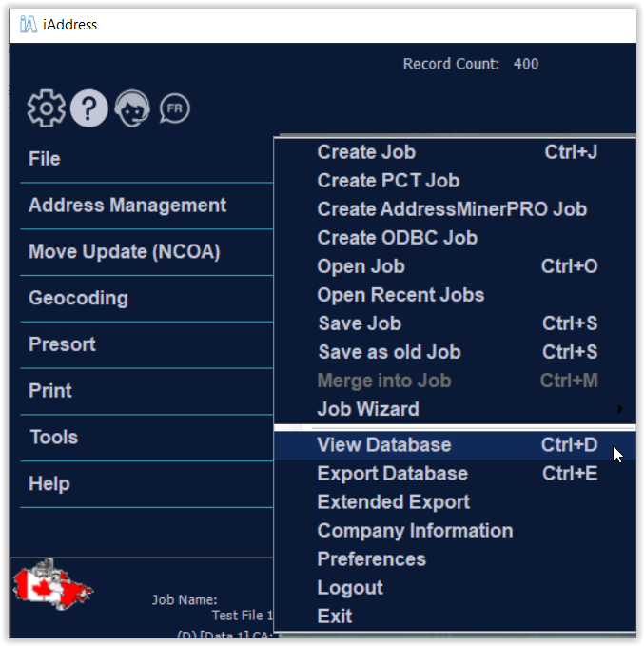Choose Create PCT Job

(456, 181)
